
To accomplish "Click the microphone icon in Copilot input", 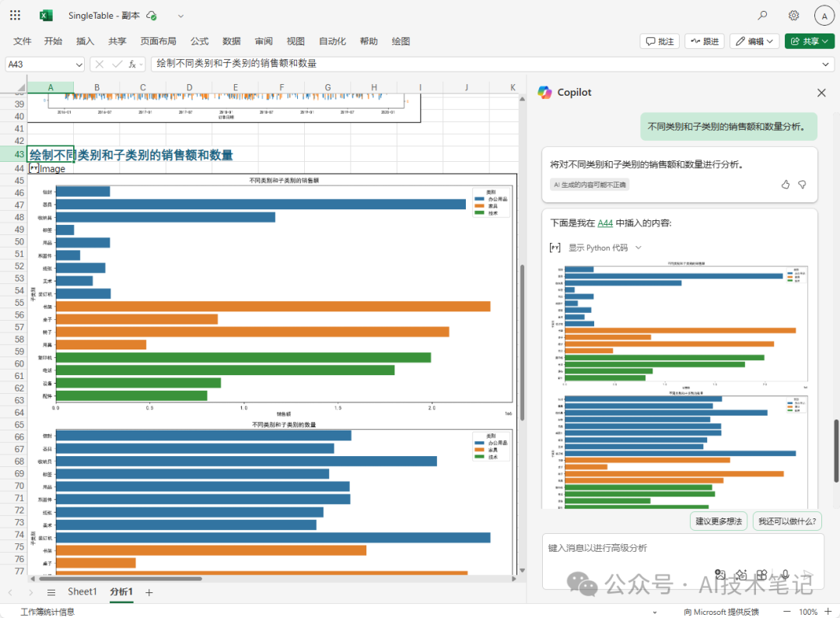I will pyautogui.click(x=786, y=574).
